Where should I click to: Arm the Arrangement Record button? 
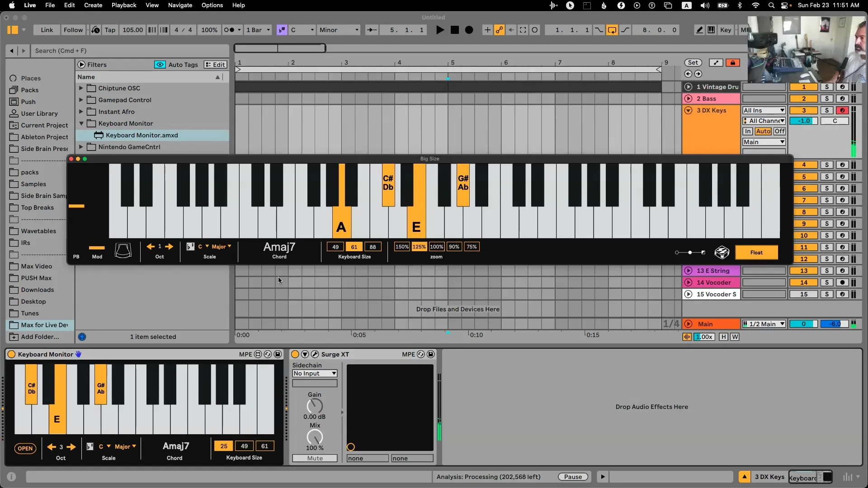coord(469,30)
